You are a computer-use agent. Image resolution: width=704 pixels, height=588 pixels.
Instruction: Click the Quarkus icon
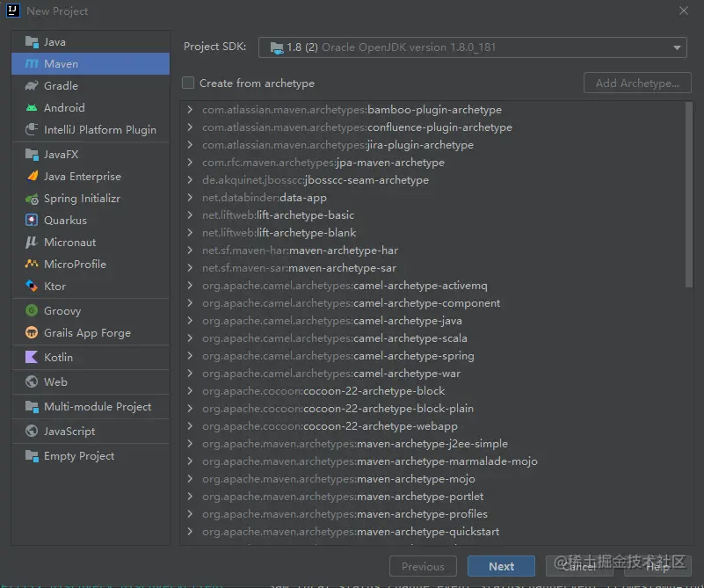pos(32,221)
